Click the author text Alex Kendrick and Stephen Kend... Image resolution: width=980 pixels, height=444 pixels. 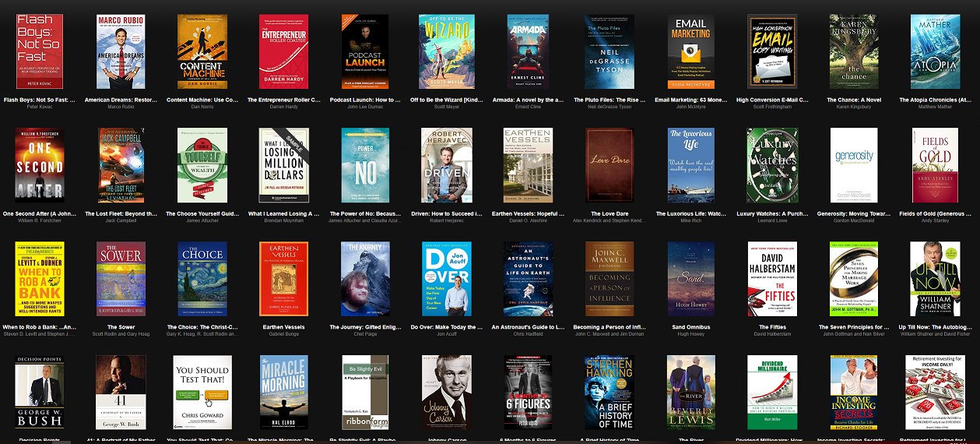609,221
